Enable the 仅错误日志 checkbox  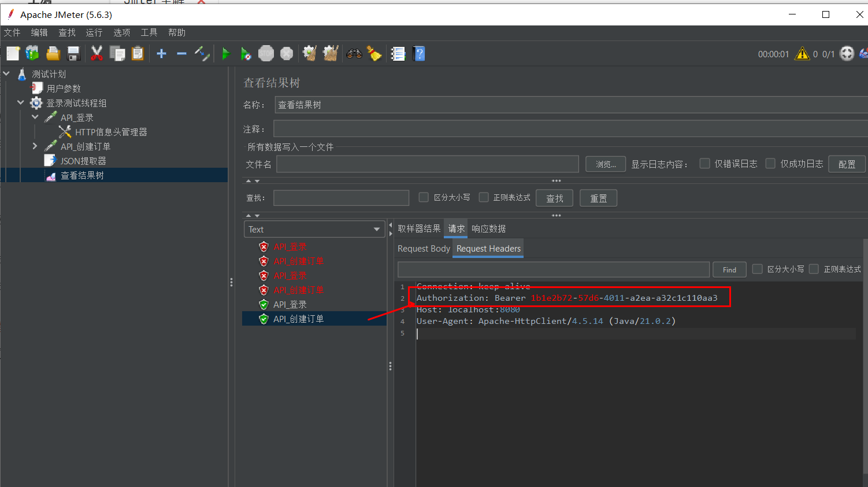point(704,164)
